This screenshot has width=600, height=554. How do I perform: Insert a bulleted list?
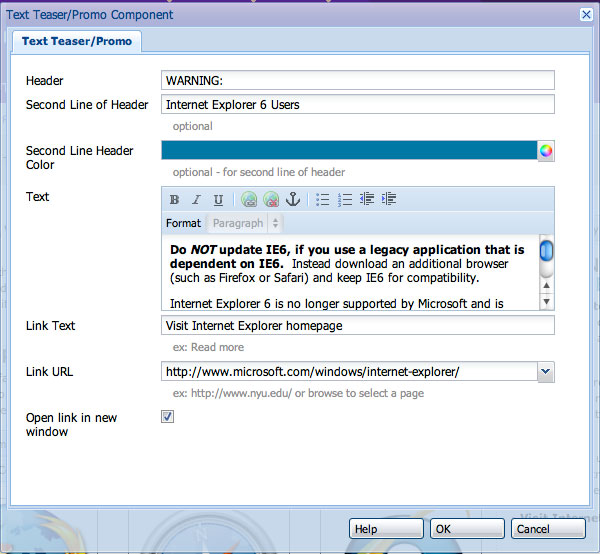[x=323, y=200]
